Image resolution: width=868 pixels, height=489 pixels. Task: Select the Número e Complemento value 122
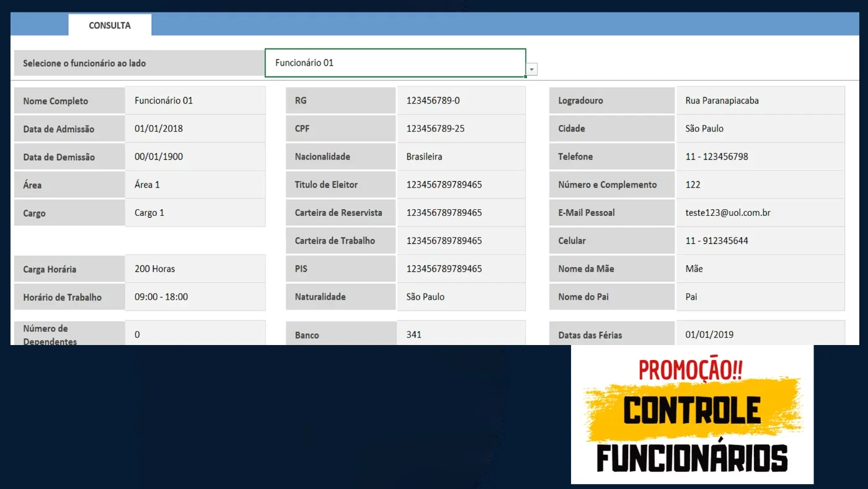761,184
